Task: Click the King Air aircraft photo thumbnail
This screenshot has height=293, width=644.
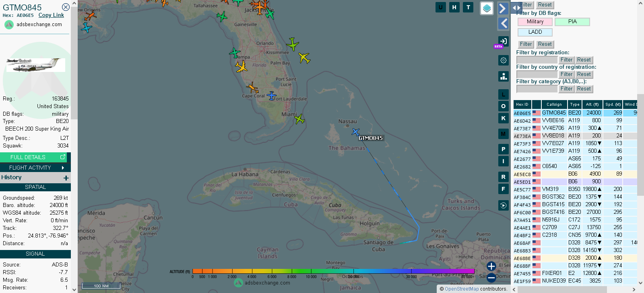Action: [35, 65]
